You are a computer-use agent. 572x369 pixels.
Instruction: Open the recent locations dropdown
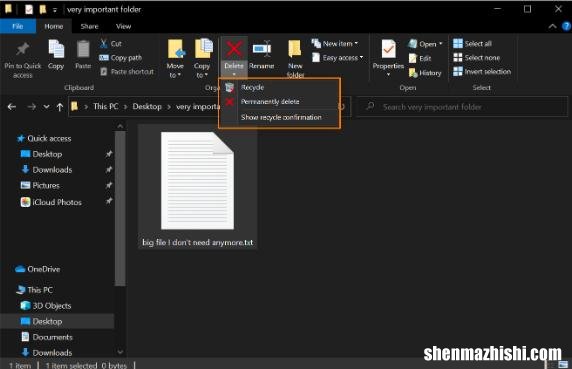pos(46,107)
